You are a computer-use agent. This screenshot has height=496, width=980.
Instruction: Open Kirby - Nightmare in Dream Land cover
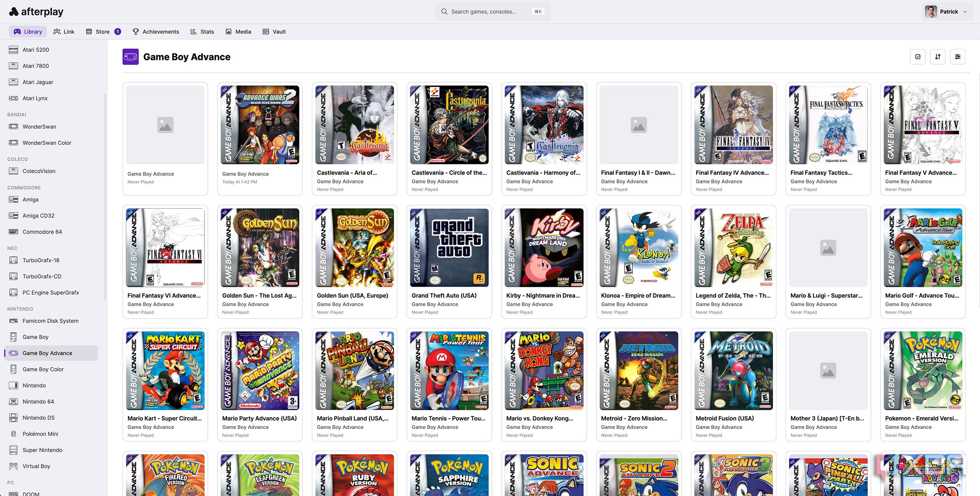(x=544, y=248)
